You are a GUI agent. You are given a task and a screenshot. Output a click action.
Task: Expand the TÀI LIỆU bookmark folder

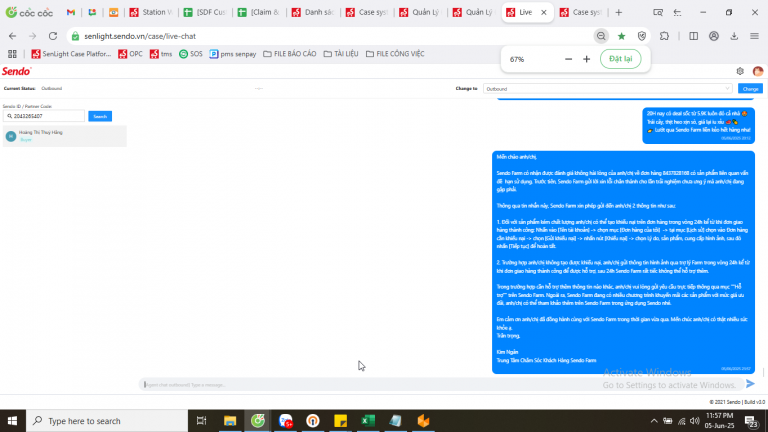[341, 54]
